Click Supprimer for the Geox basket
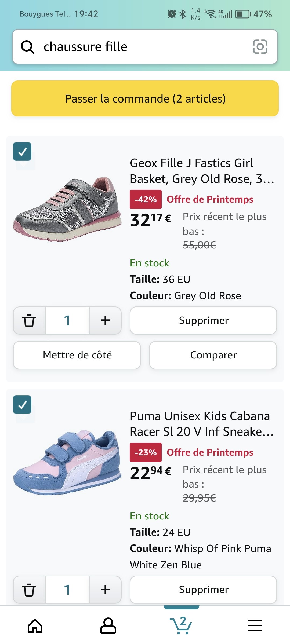The width and height of the screenshot is (290, 644). coord(203,320)
